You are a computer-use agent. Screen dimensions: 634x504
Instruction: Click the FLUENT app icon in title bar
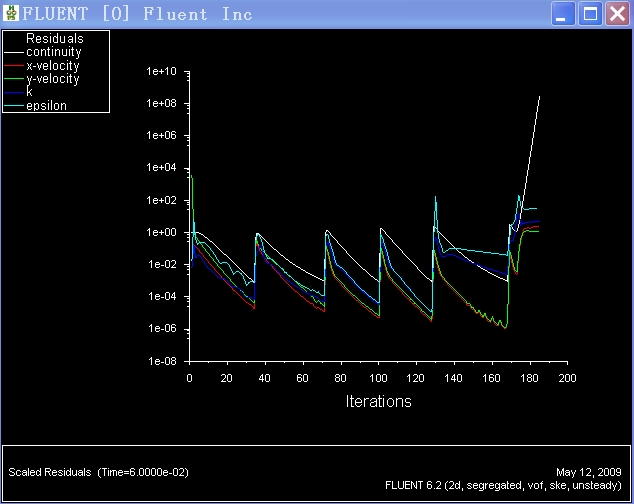(x=11, y=14)
